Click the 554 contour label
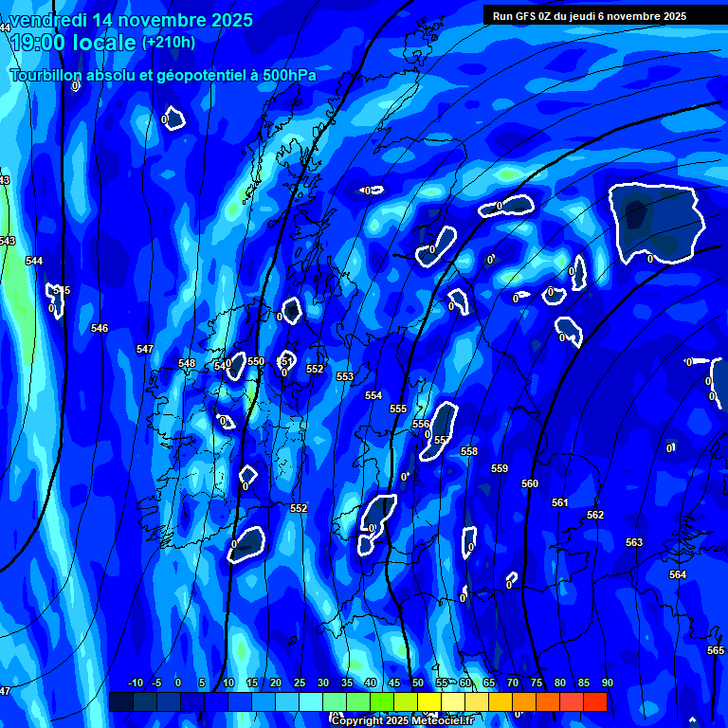The image size is (728, 728). [373, 396]
